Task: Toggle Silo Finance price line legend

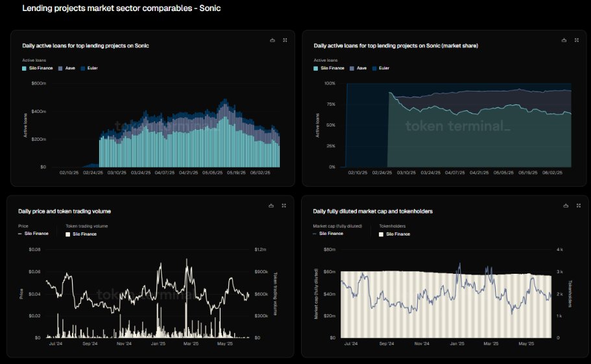Action: click(33, 234)
